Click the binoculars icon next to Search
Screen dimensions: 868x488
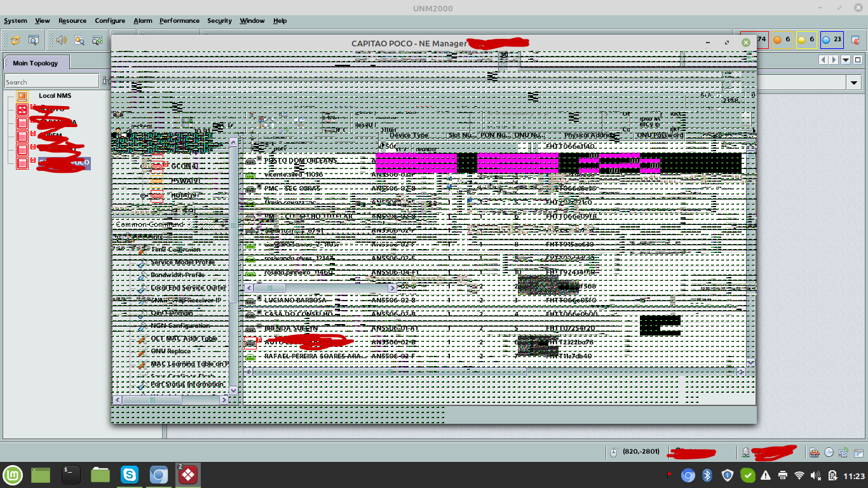point(106,81)
